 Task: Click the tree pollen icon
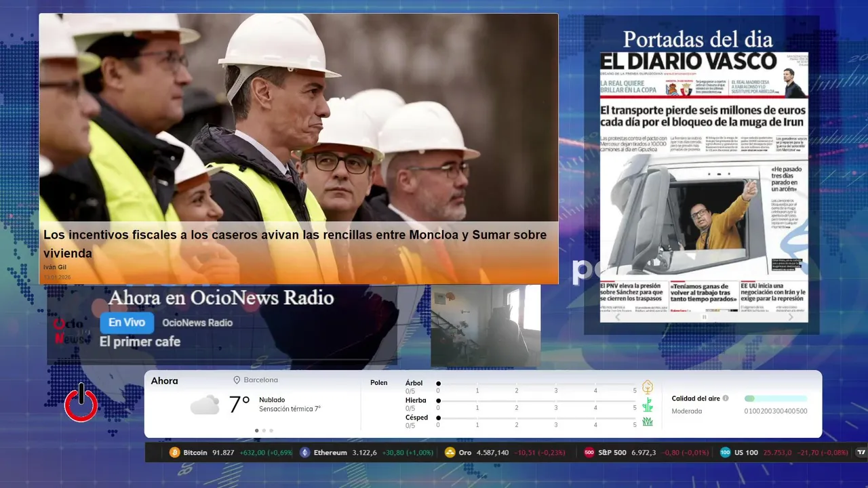tap(648, 387)
